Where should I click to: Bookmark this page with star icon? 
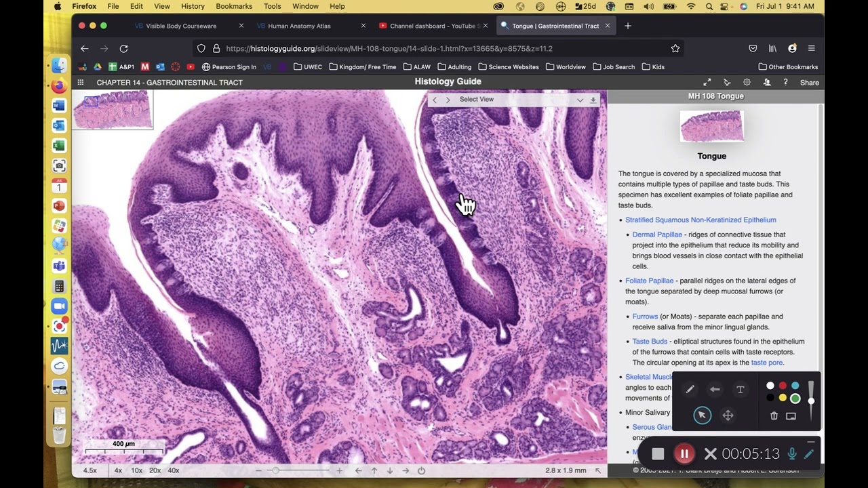(675, 49)
